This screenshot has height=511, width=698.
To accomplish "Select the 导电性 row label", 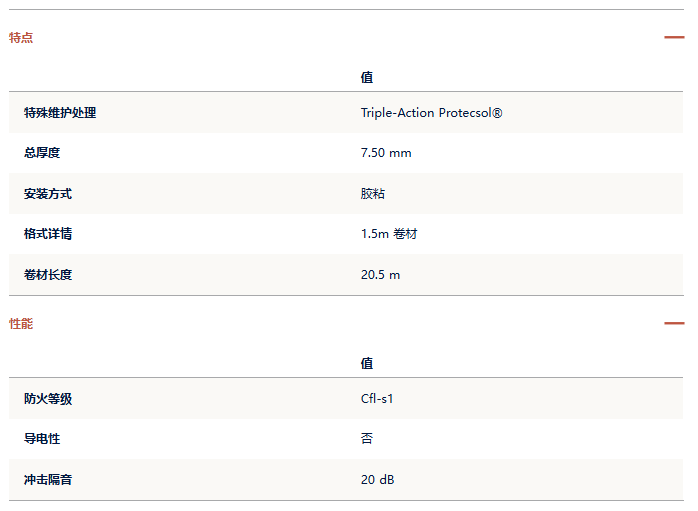I will (42, 438).
